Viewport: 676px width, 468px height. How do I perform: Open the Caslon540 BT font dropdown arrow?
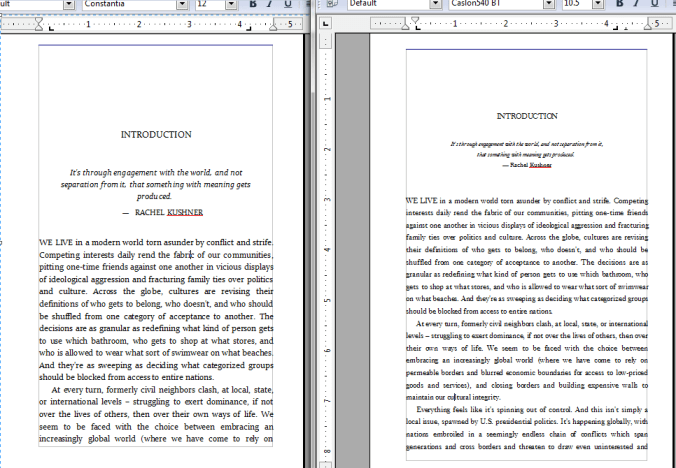pos(548,4)
